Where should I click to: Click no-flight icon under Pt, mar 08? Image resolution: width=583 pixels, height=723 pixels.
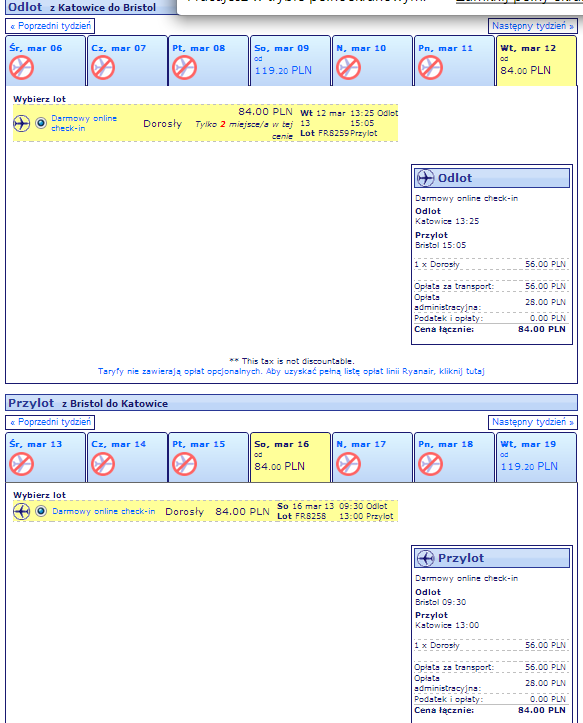184,68
